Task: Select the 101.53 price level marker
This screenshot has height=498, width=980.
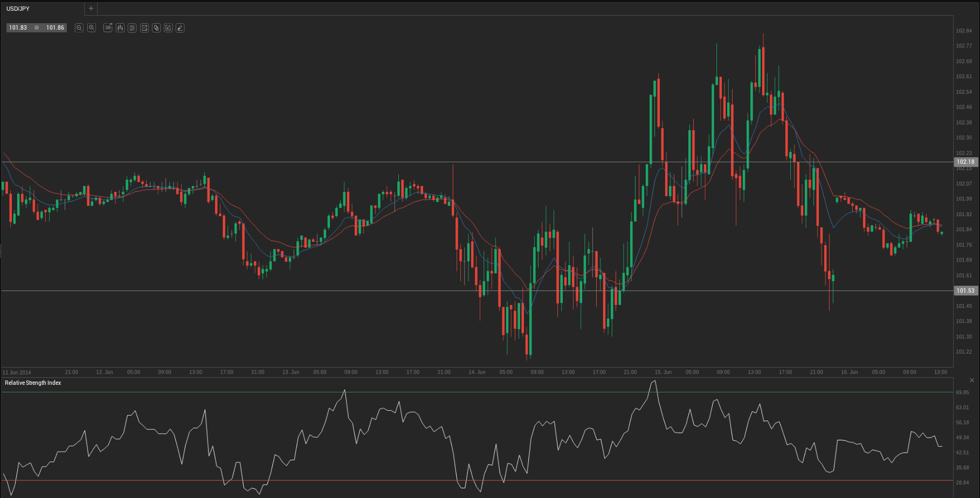Action: coord(965,290)
